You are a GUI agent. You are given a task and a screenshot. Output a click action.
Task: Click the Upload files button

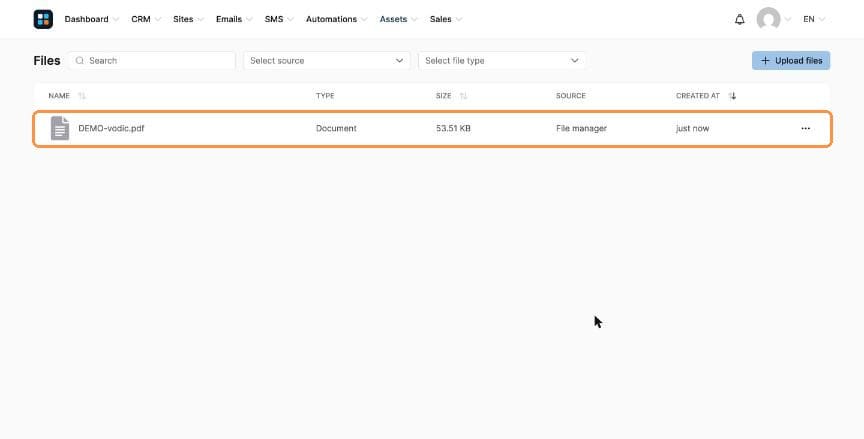791,61
